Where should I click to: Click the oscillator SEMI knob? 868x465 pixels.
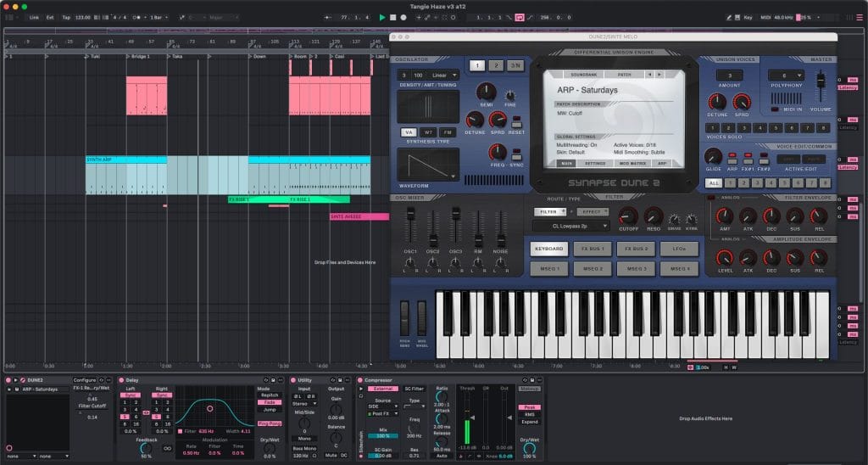pos(486,92)
